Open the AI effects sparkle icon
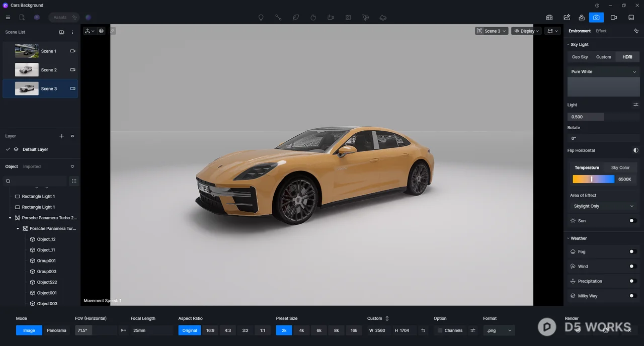 (x=636, y=31)
